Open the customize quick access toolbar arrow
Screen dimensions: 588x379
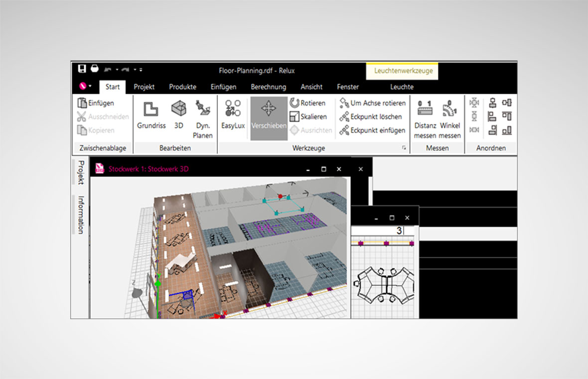[x=141, y=69]
